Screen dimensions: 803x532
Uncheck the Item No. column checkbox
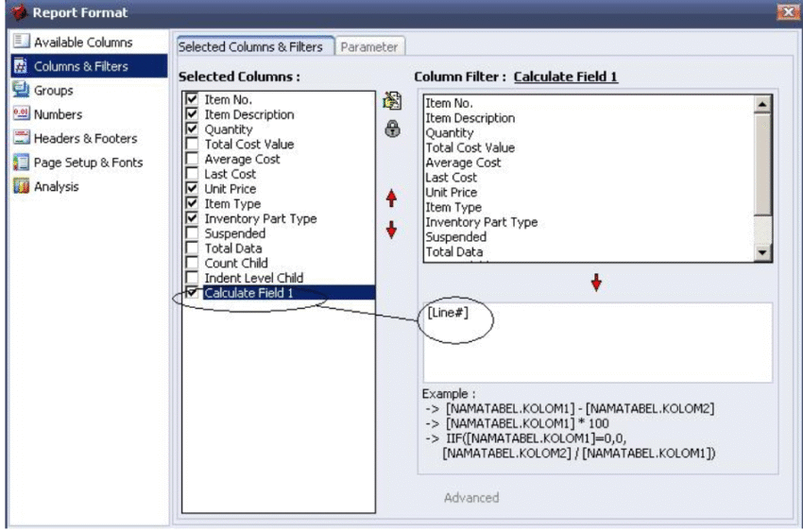192,99
